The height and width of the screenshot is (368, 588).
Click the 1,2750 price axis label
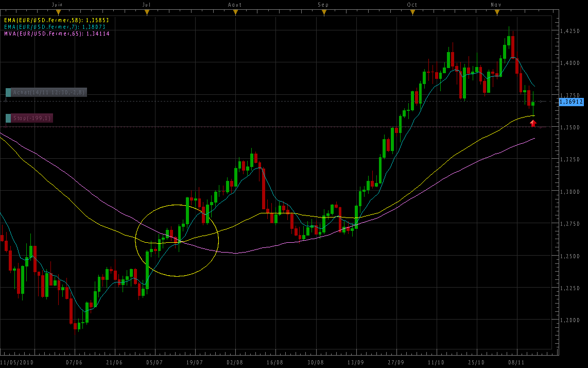570,224
